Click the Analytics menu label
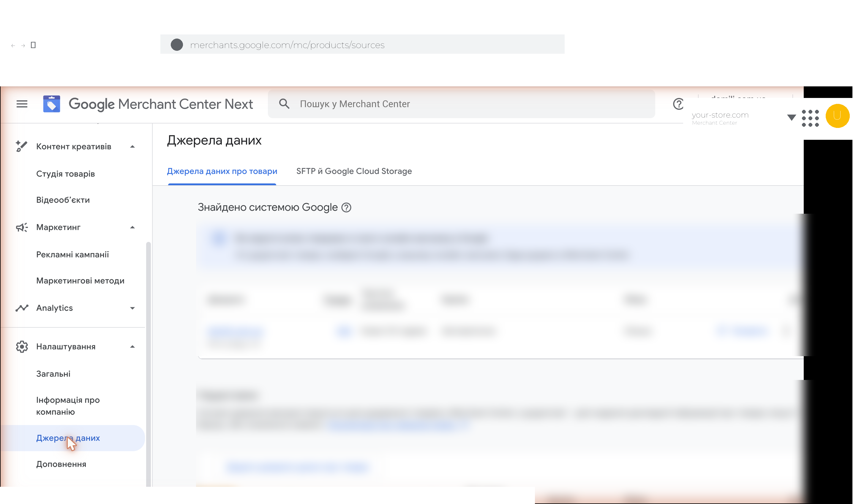The image size is (856, 504). coord(54,308)
